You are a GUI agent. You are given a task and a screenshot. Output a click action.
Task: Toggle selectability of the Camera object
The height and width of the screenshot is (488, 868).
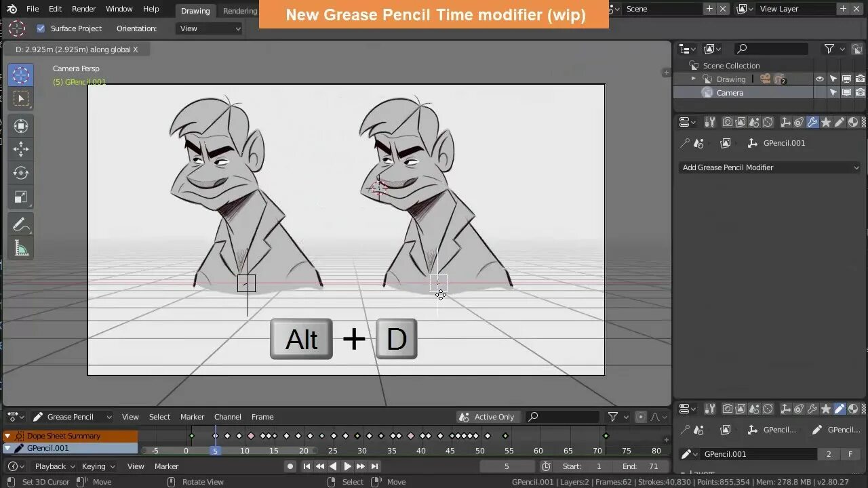(x=833, y=93)
